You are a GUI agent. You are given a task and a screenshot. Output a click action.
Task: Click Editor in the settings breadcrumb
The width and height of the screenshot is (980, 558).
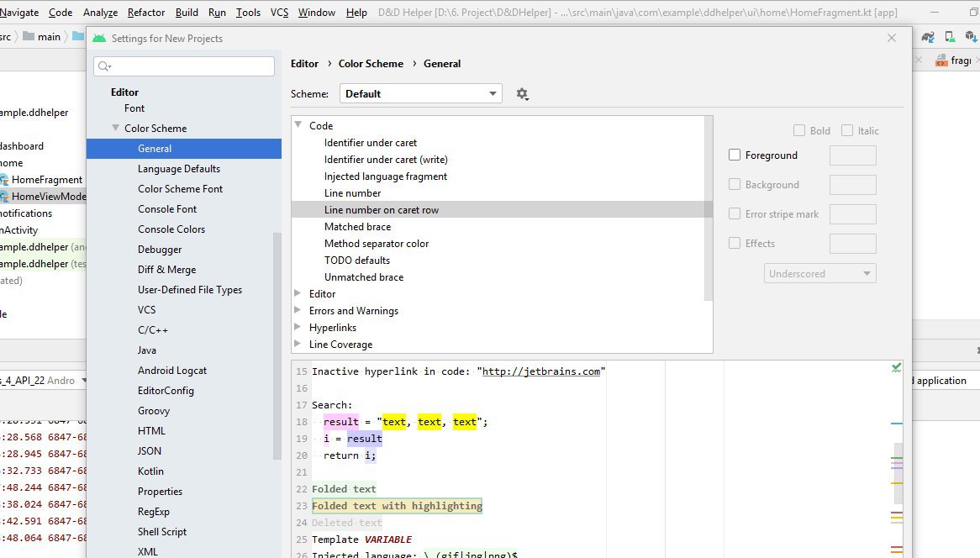304,63
